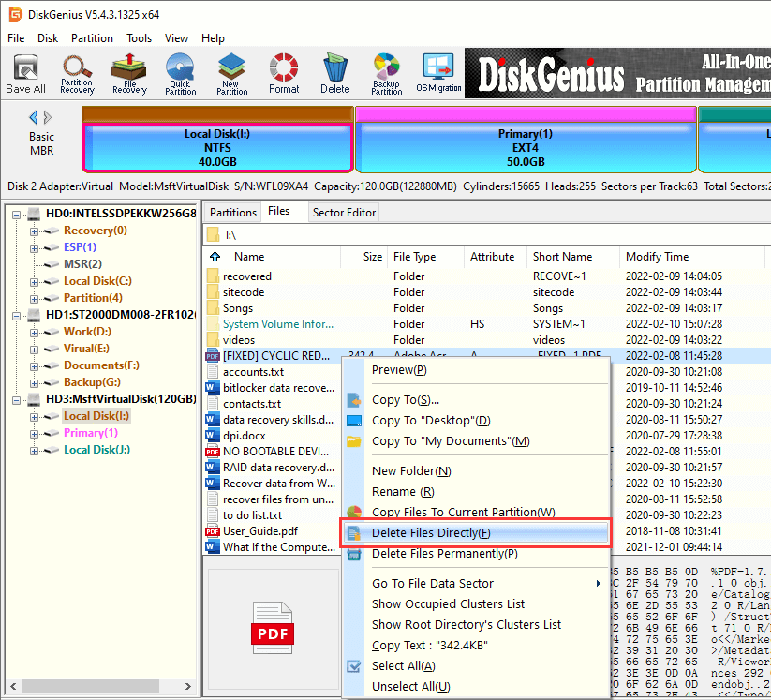Expand the Work(D:) tree node

coord(34,333)
